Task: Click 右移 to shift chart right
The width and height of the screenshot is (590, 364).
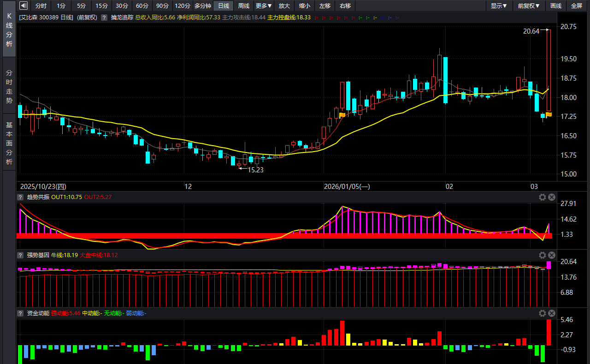Action: (345, 6)
